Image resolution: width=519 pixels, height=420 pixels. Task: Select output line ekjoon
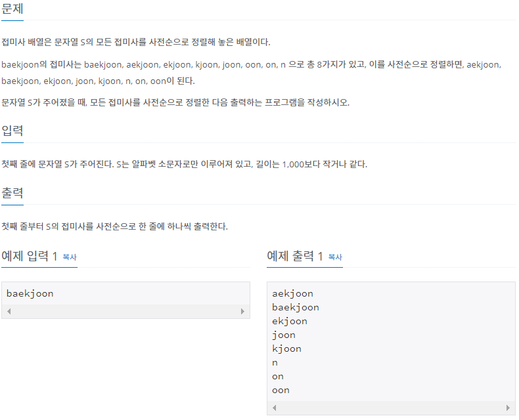pyautogui.click(x=290, y=322)
